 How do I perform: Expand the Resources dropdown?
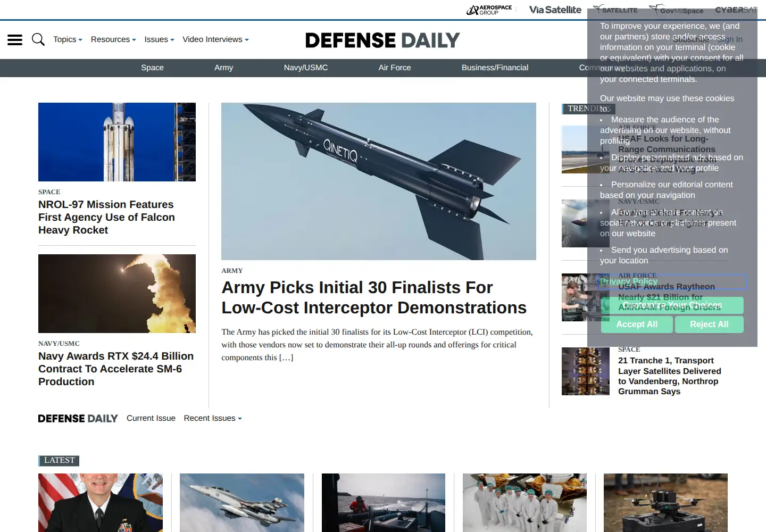pyautogui.click(x=113, y=39)
